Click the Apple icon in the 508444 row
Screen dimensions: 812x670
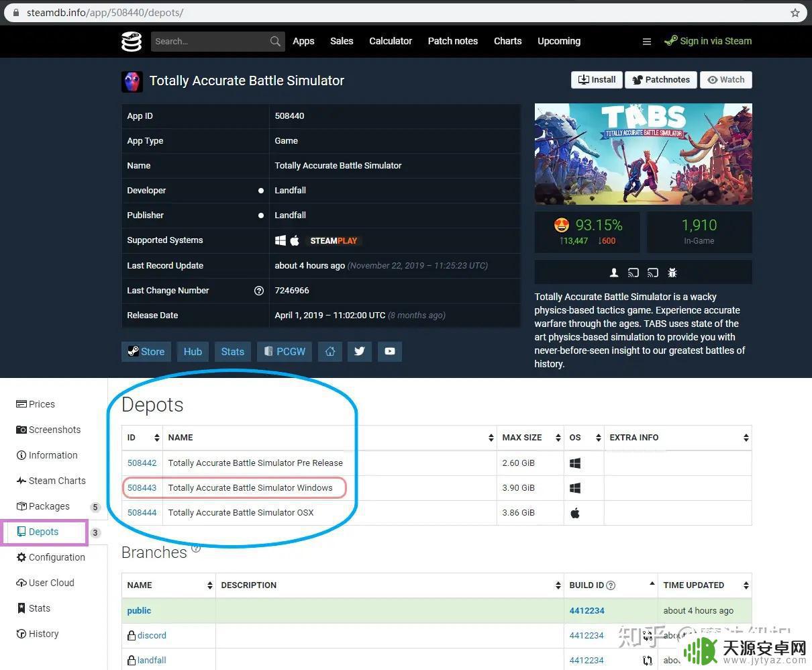tap(575, 513)
